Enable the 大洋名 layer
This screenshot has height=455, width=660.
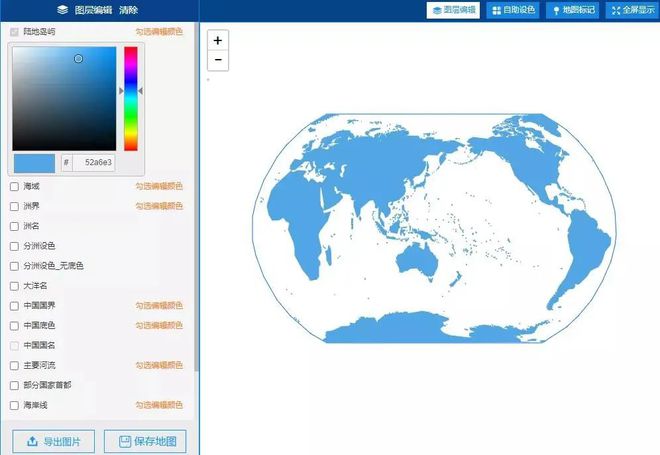tap(14, 286)
